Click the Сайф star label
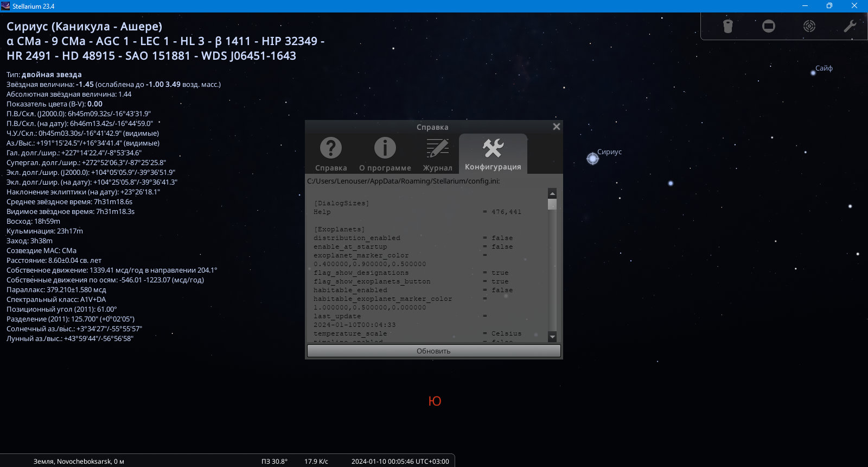Screen dimensions: 868x467 (x=824, y=68)
